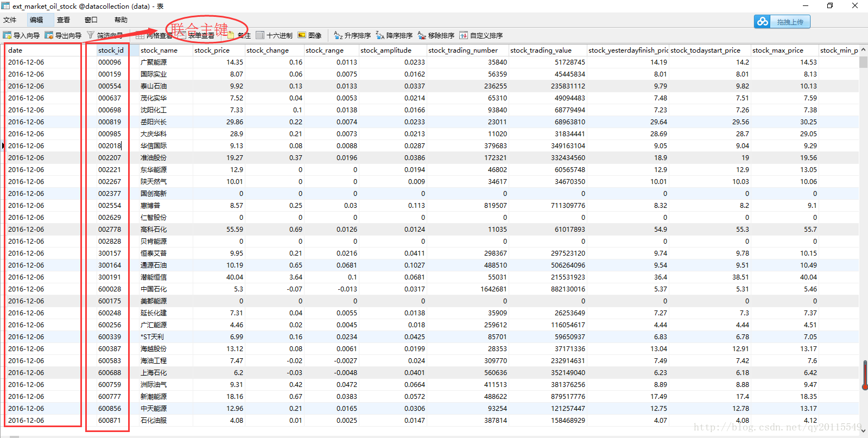Click the 移除排序 remove sort icon
Image resolution: width=868 pixels, height=438 pixels.
pyautogui.click(x=422, y=35)
